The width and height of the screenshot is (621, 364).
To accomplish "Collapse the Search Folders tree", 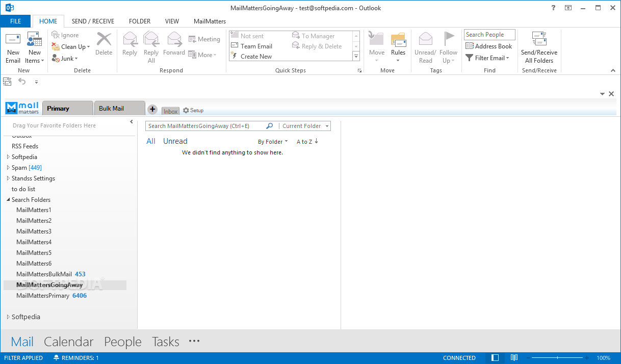I will 8,200.
